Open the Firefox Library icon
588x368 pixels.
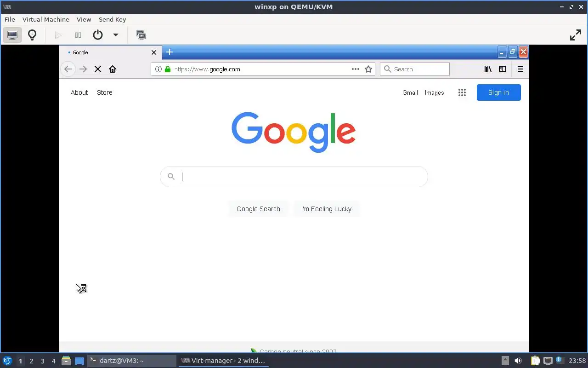click(488, 69)
